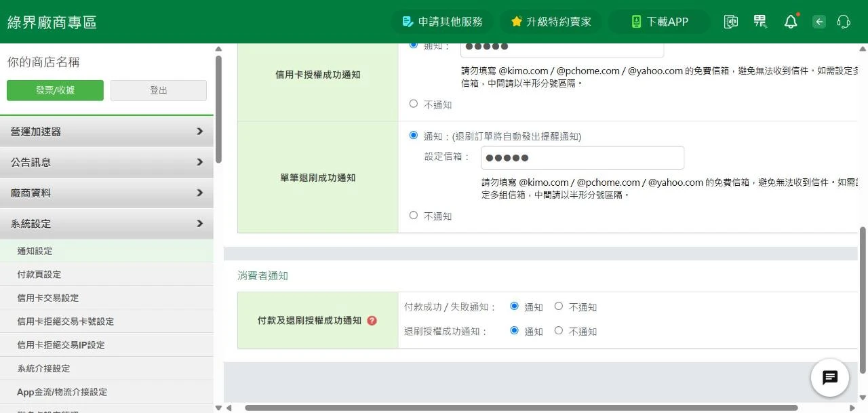Click the 設定信箱 field for 單筆退刷
The image size is (868, 413).
[583, 158]
